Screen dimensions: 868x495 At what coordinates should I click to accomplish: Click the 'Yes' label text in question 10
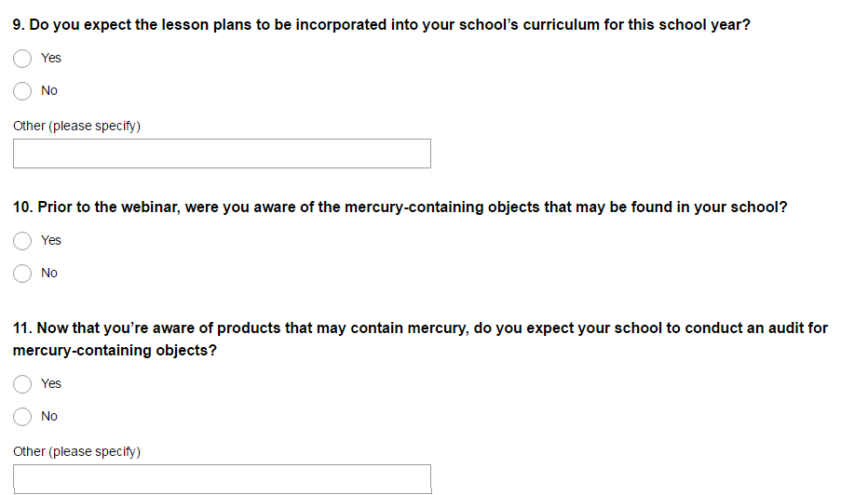point(51,240)
